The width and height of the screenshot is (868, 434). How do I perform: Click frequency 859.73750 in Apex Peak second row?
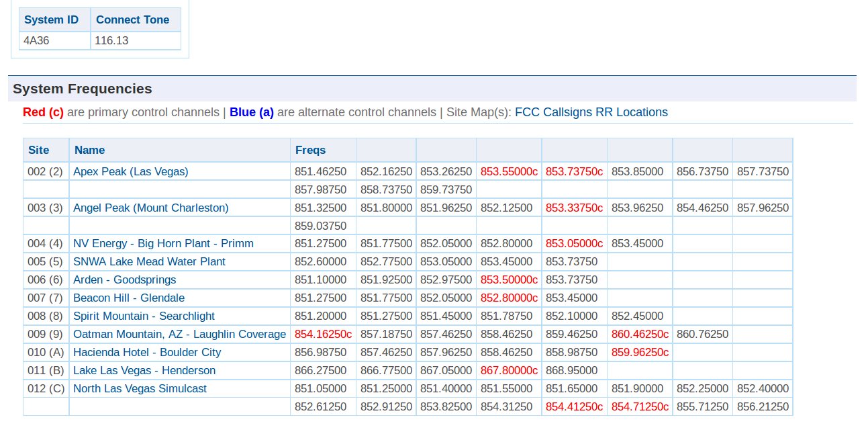coord(446,189)
